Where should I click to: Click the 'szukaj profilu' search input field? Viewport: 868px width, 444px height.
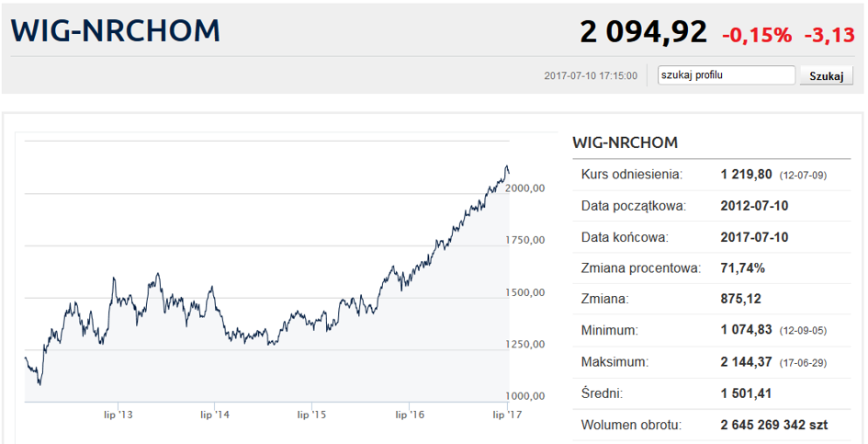click(x=727, y=75)
